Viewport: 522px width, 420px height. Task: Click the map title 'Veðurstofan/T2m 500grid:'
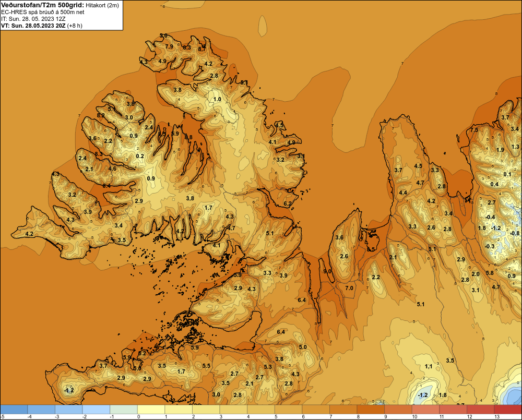tap(42, 5)
